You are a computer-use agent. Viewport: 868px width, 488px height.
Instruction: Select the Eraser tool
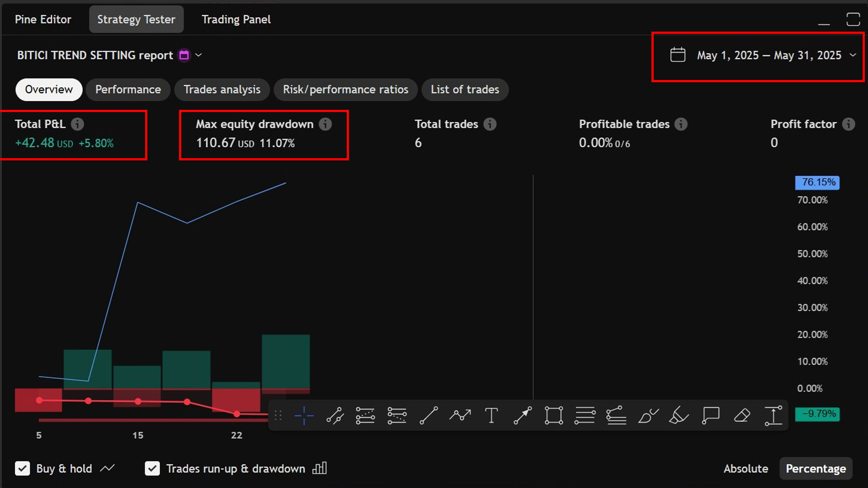pos(742,416)
